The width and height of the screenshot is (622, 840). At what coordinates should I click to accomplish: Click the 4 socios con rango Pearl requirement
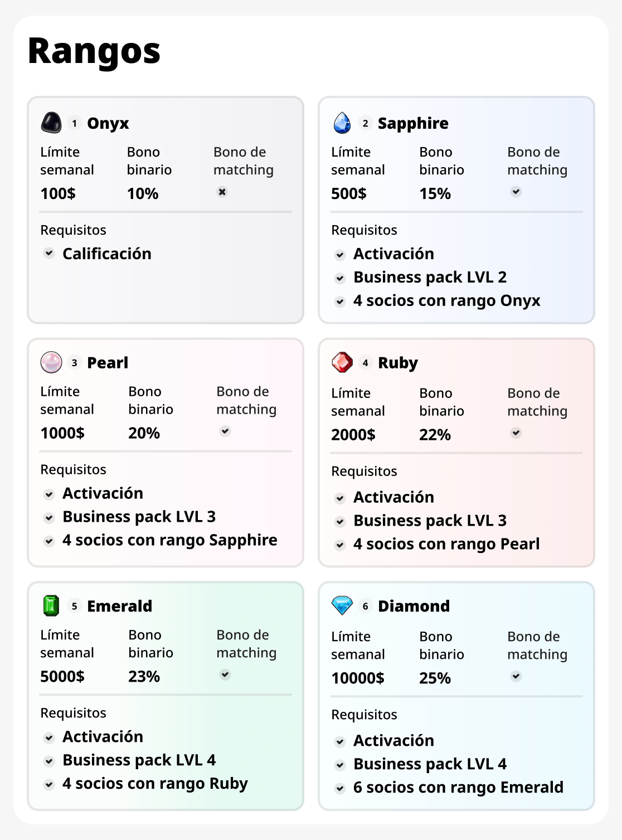pyautogui.click(x=446, y=544)
